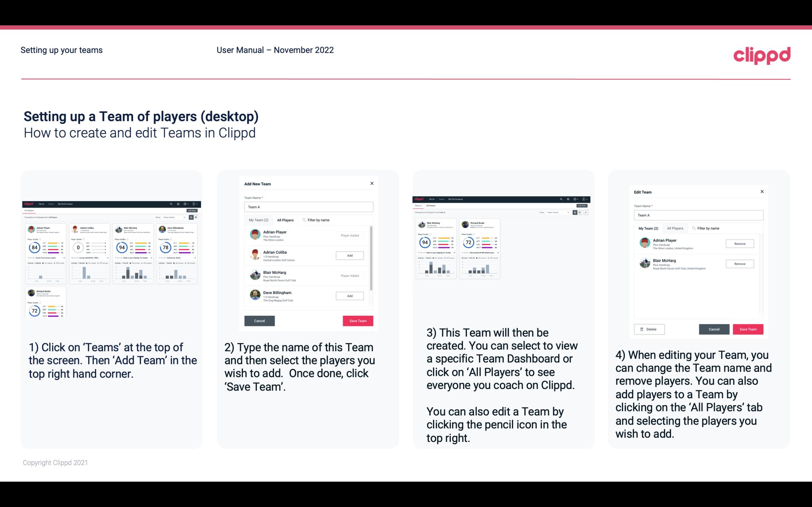This screenshot has height=507, width=812.
Task: Click the Remove button next to Adrian Player
Action: [739, 244]
